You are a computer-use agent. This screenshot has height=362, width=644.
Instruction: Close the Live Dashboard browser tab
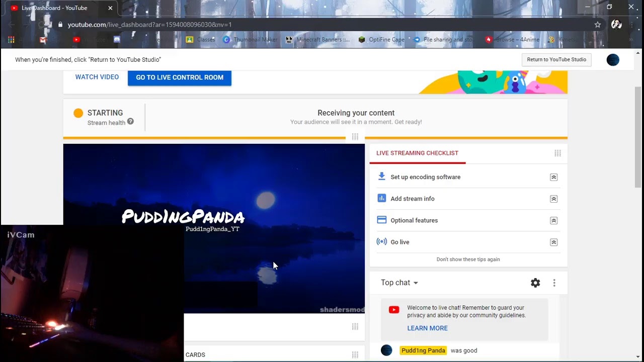110,8
